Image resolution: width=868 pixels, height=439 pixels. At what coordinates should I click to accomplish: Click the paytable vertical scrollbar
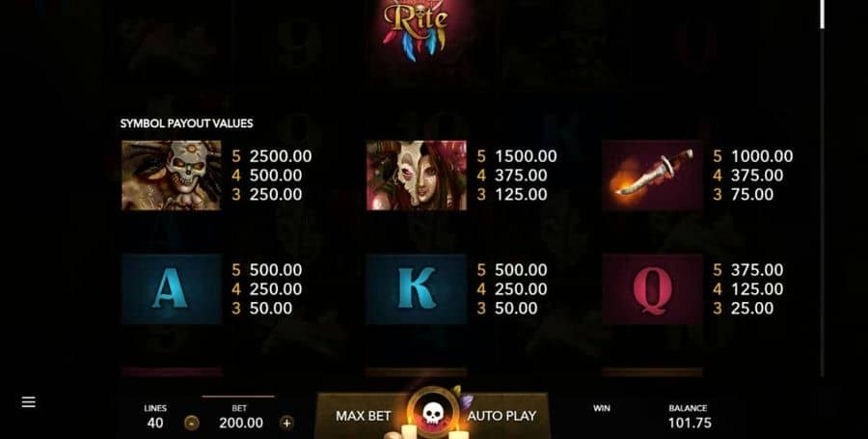(x=822, y=188)
